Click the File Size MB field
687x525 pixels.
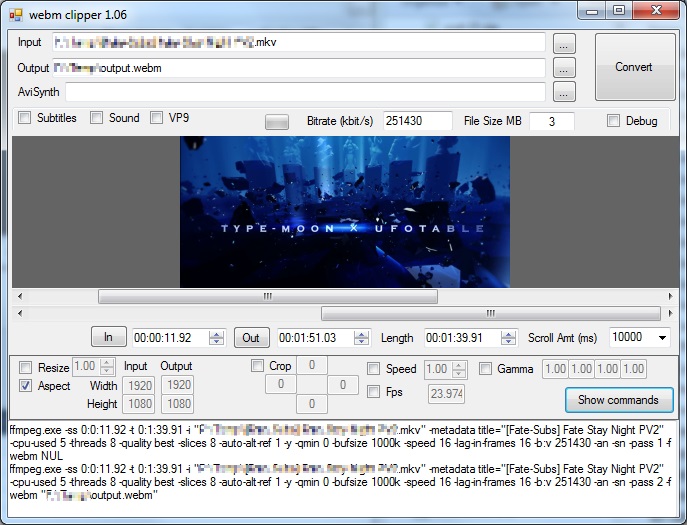pyautogui.click(x=552, y=121)
